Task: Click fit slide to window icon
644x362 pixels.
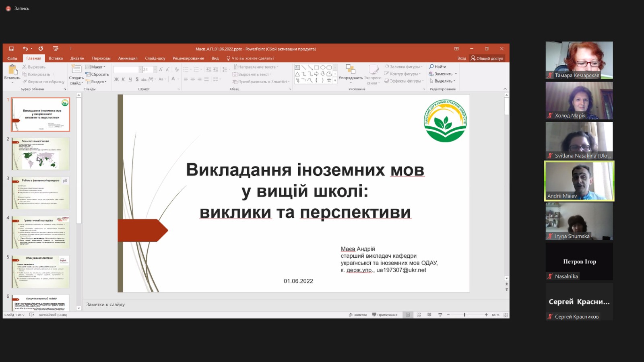Action: tap(506, 315)
